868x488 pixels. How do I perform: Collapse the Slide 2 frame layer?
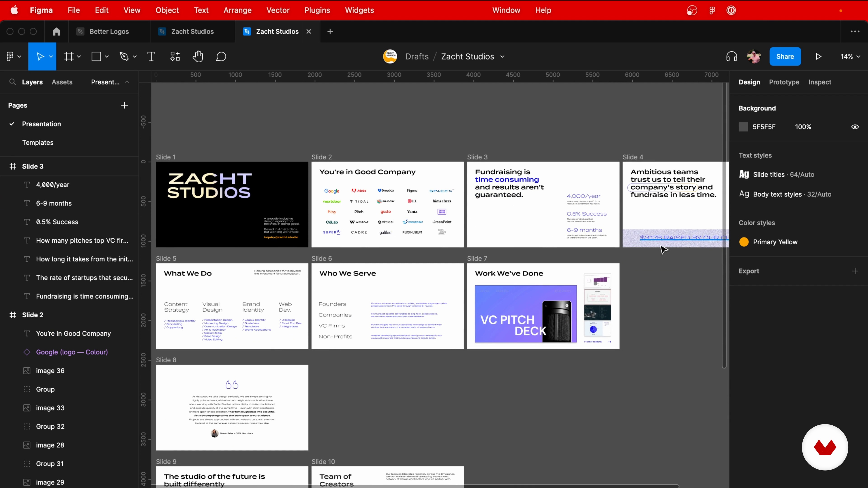pyautogui.click(x=13, y=315)
